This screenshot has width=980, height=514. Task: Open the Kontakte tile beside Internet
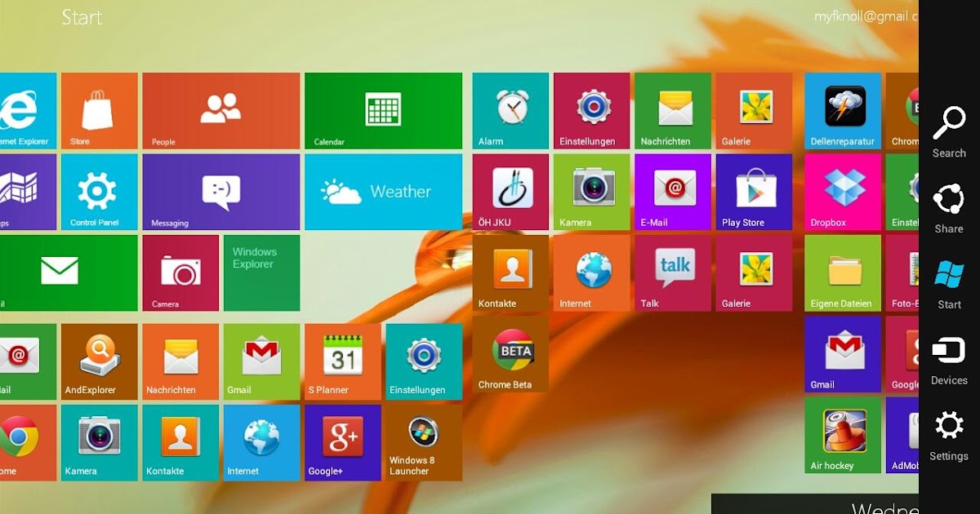[510, 273]
